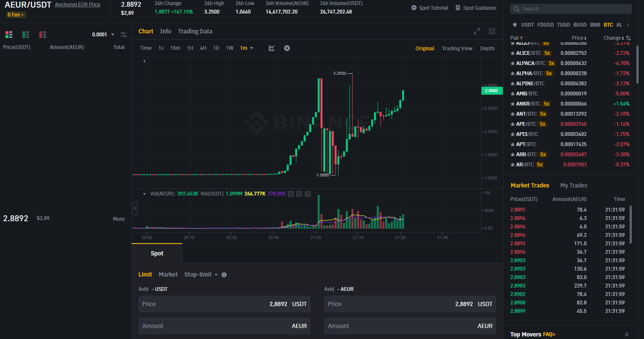Open the Anchored EUR Price link

[78, 5]
